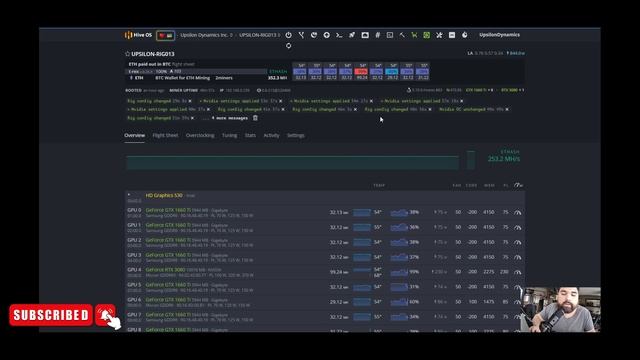Open overclock speedometer icon for GPU 4 RTX 3080
Image resolution: width=640 pixels, height=360 pixels.
click(518, 272)
